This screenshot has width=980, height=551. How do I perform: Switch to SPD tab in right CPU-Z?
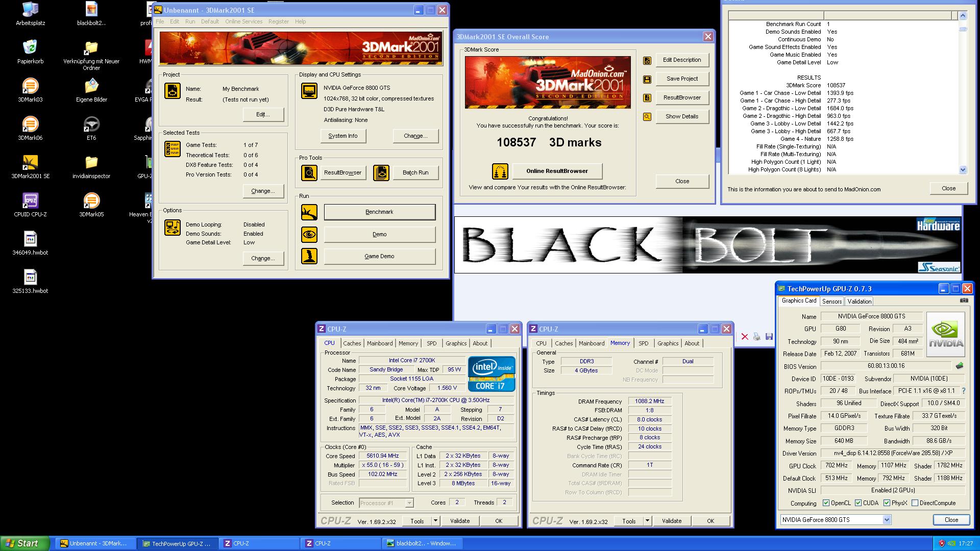(x=643, y=343)
